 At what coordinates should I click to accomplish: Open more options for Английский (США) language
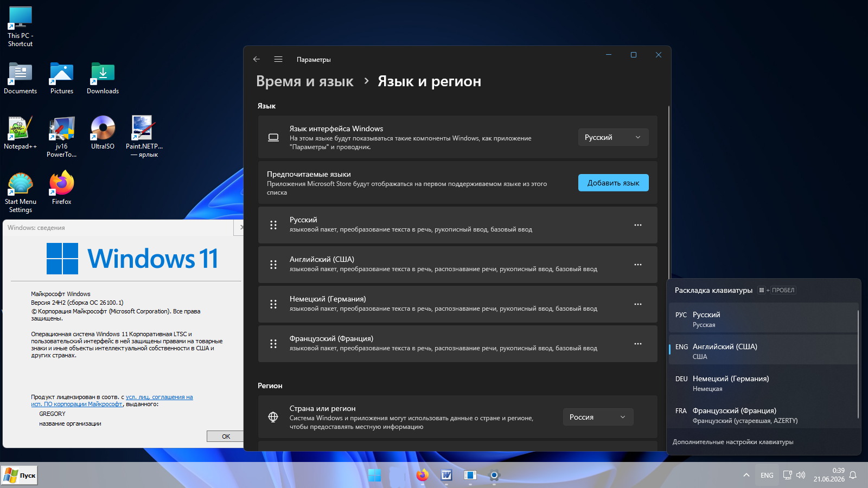click(638, 265)
